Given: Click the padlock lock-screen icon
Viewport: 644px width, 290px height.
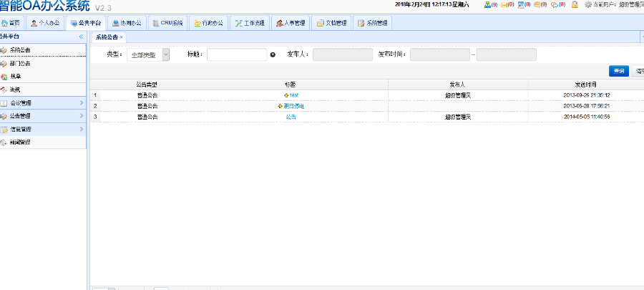Looking at the screenshot, I should click(x=575, y=4).
